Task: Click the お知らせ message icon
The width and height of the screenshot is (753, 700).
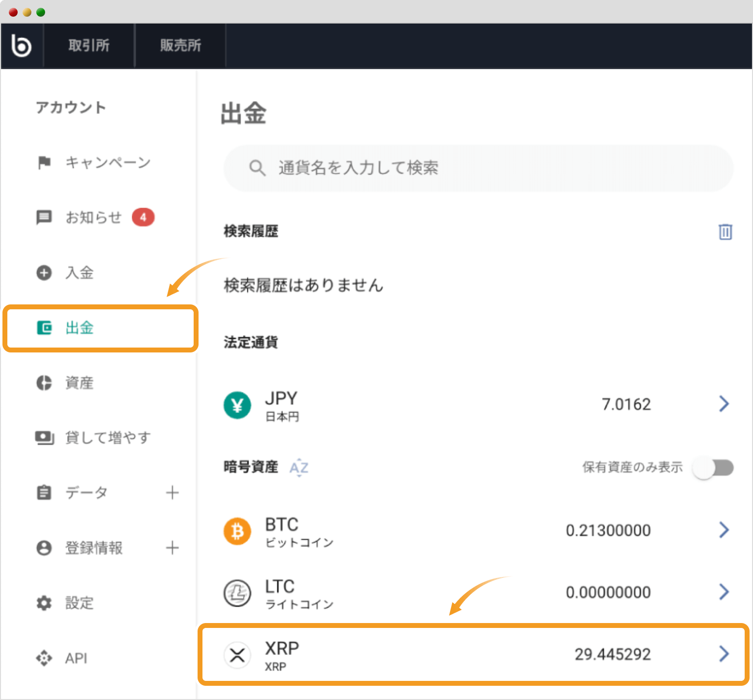Action: tap(44, 217)
